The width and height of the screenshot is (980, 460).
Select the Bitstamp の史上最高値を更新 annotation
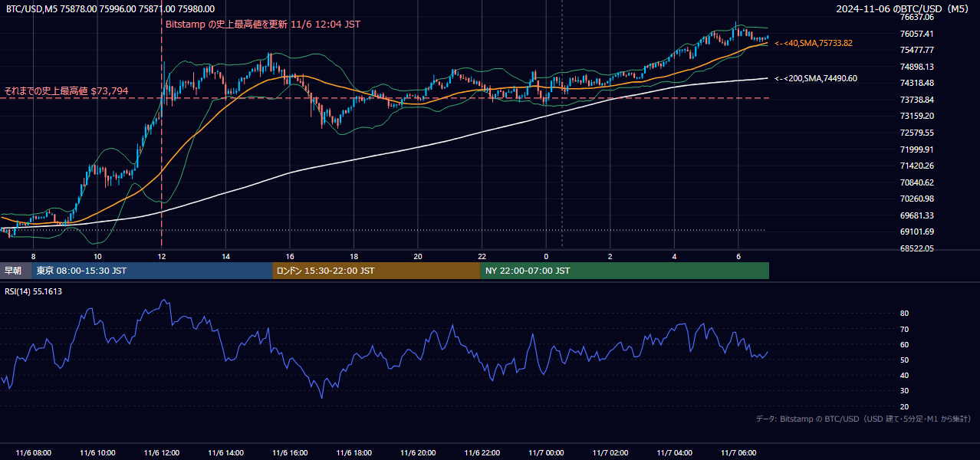pos(263,25)
